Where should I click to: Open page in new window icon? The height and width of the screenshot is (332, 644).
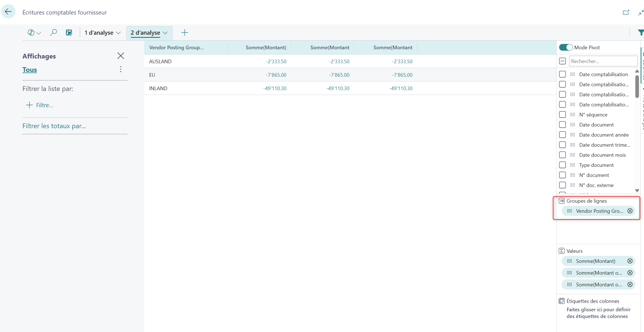(626, 12)
